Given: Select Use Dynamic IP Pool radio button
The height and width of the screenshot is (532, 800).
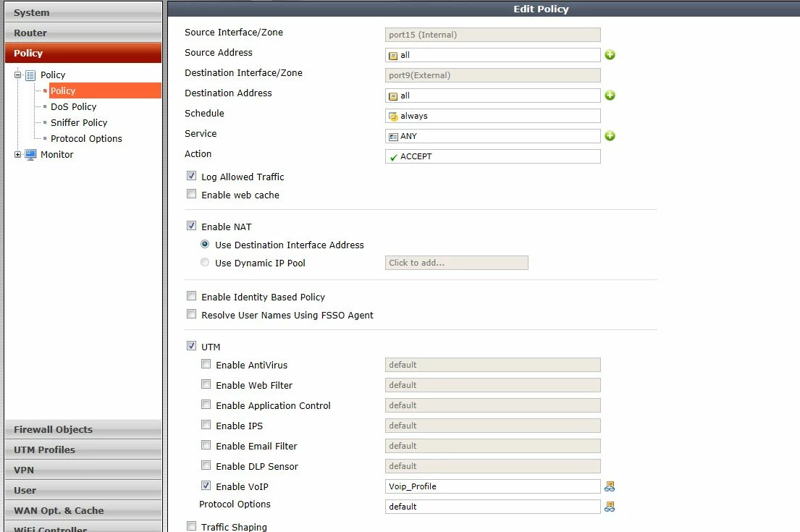Looking at the screenshot, I should coord(205,262).
